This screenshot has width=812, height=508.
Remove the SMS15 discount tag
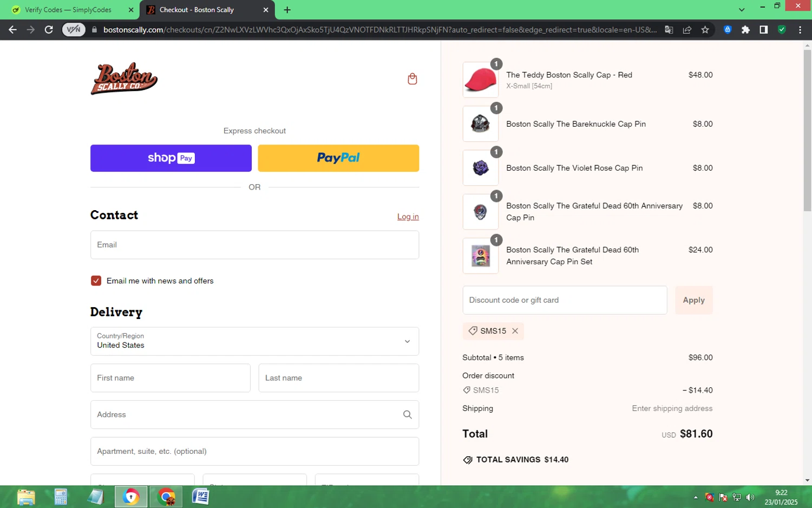515,331
